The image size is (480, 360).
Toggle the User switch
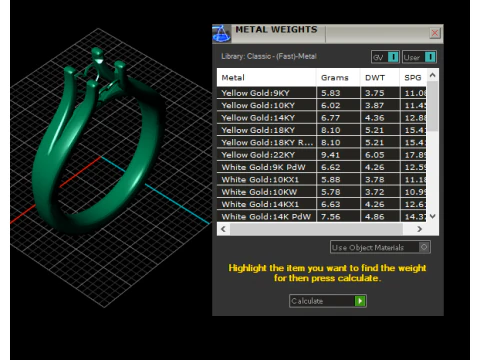(x=419, y=57)
